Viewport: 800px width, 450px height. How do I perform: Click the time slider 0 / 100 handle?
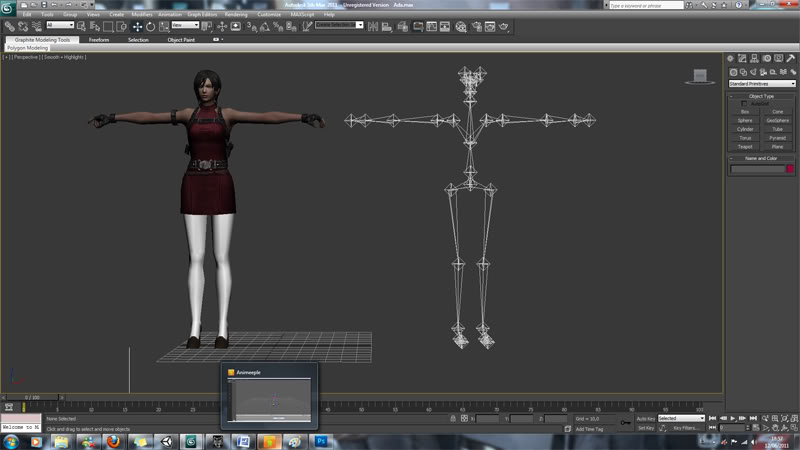[32, 397]
